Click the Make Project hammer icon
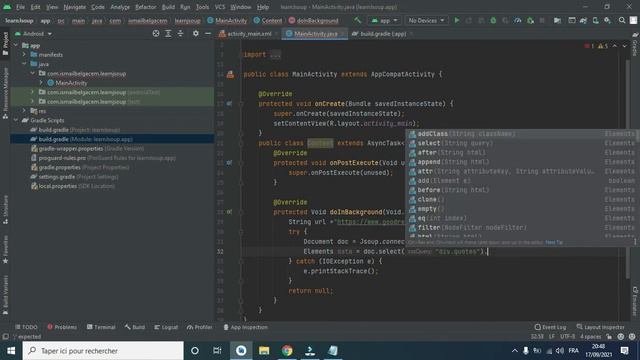640x360 pixels. point(358,20)
